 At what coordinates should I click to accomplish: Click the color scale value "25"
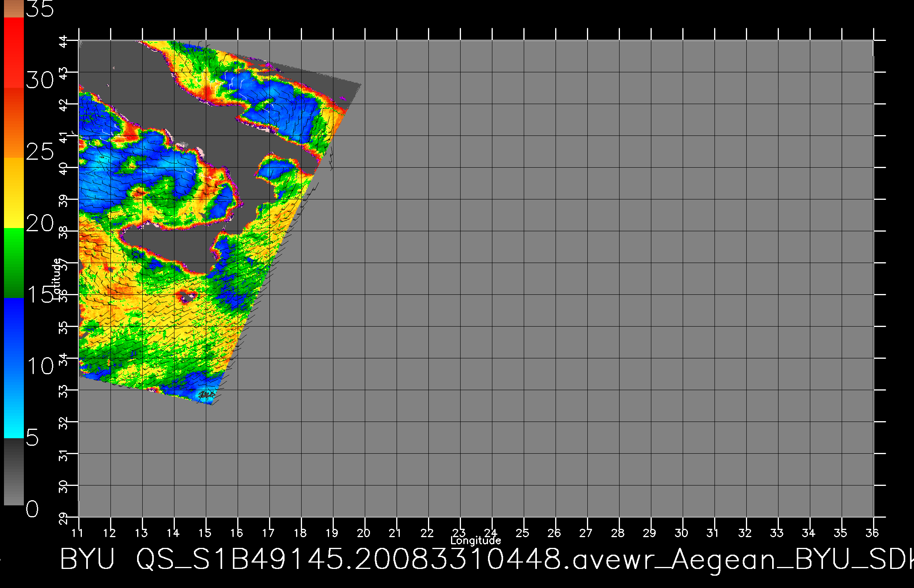pos(40,152)
